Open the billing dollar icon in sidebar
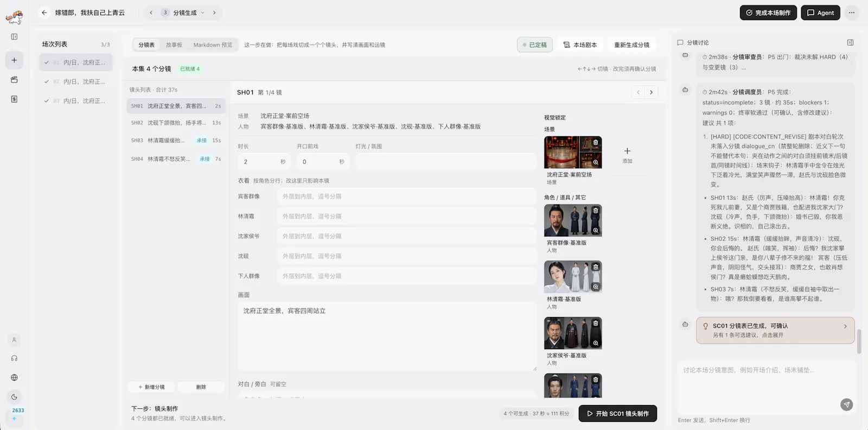Viewport: 868px width, 430px height. point(14,99)
